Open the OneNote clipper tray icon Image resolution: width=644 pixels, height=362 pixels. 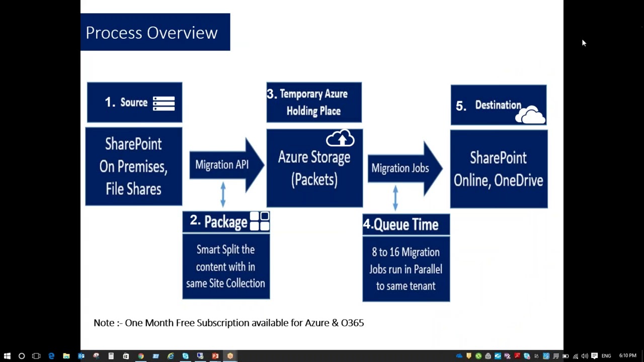507,356
